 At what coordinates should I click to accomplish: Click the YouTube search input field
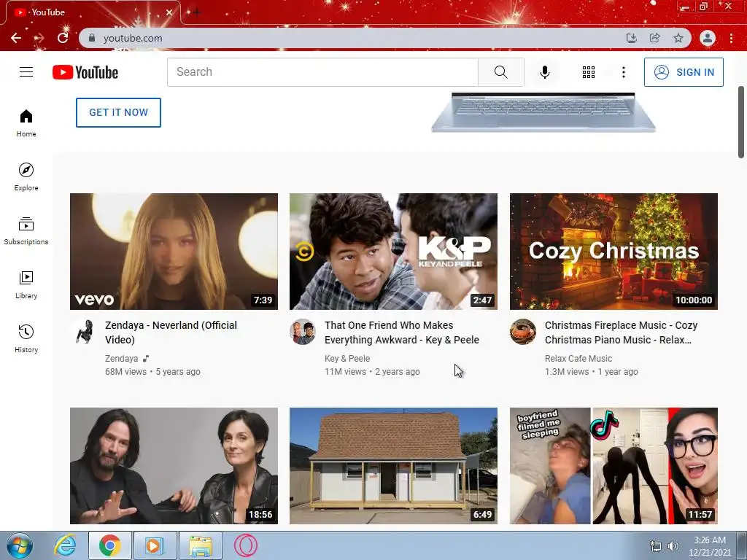pyautogui.click(x=322, y=72)
